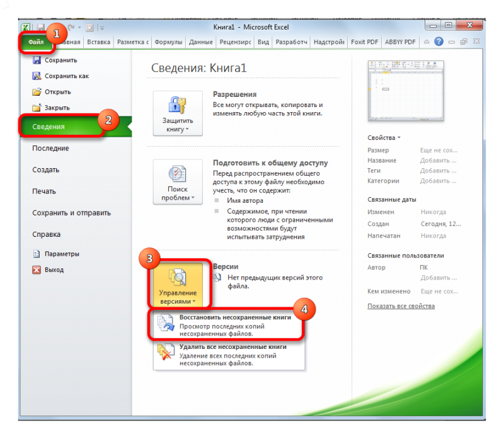The width and height of the screenshot is (504, 439).
Task: Collapse the ribbon with the chevron icon
Action: (x=427, y=42)
